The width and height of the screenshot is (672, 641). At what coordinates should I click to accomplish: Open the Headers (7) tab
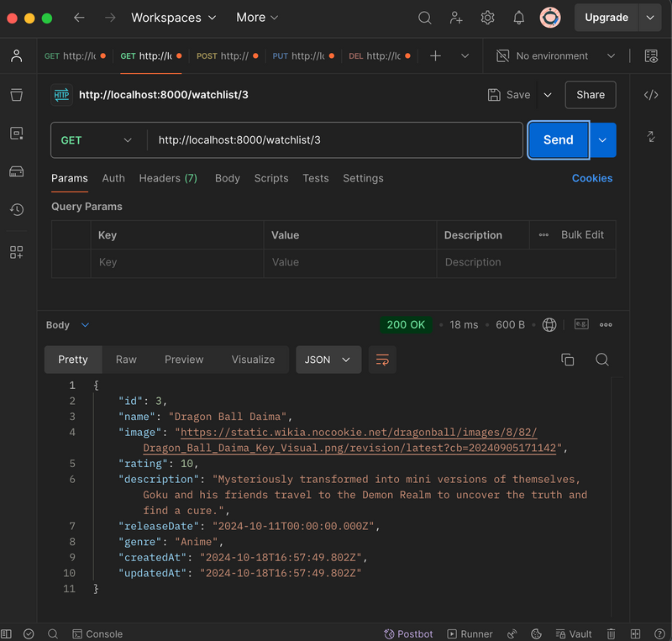point(168,178)
